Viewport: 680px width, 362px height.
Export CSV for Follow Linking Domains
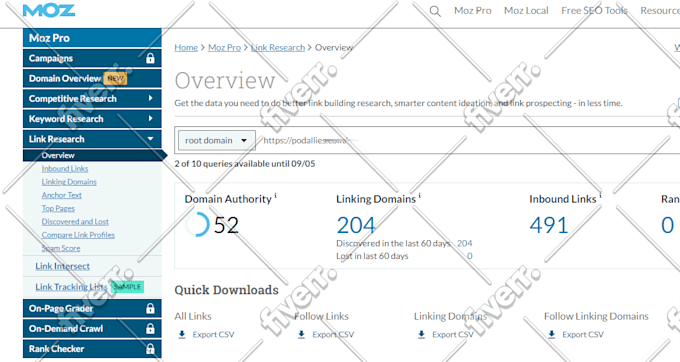click(x=583, y=334)
